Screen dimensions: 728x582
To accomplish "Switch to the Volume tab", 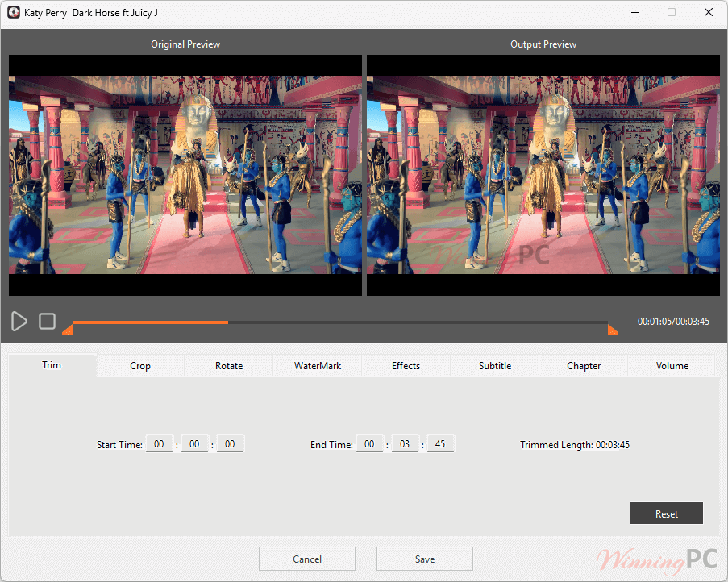I will pyautogui.click(x=672, y=366).
